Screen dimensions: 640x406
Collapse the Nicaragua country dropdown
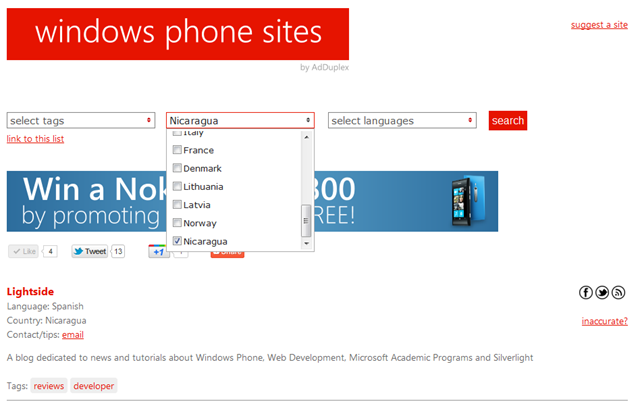[x=240, y=120]
